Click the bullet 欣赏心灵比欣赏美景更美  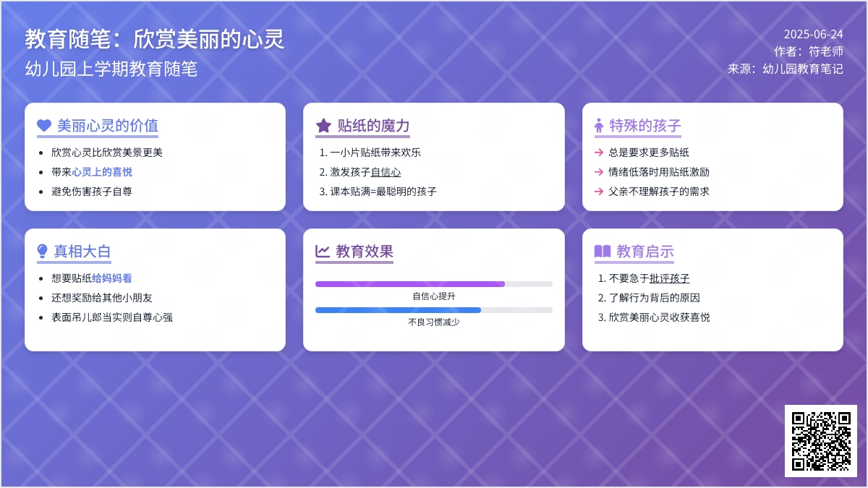pyautogui.click(x=107, y=153)
